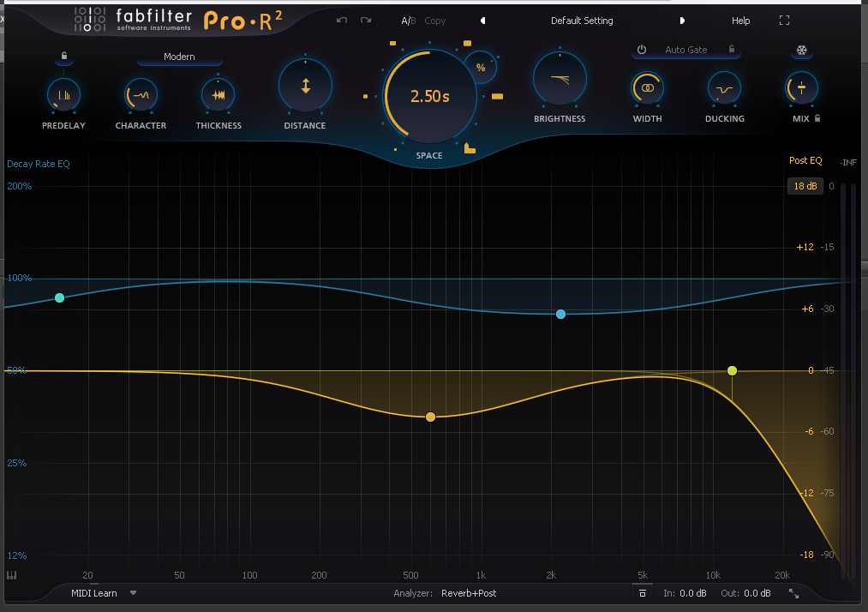Click the previous preset arrow
The height and width of the screenshot is (612, 868).
482,20
